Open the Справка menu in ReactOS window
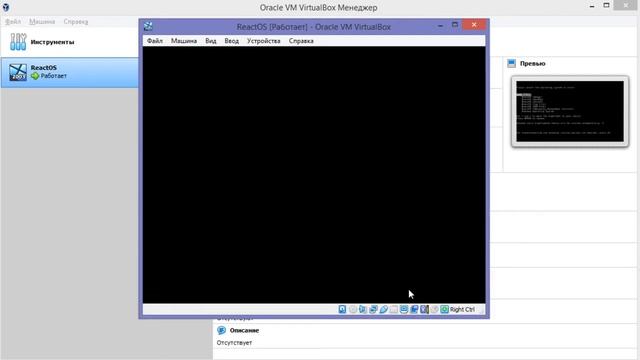The image size is (640, 360). coord(301,41)
